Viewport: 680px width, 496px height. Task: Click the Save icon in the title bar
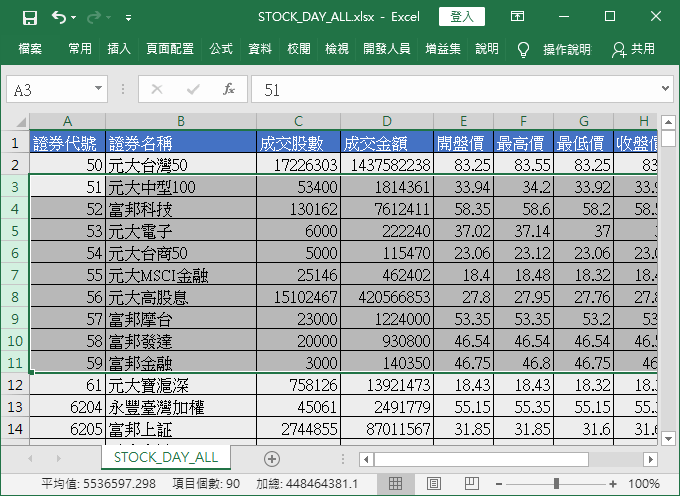tap(29, 17)
